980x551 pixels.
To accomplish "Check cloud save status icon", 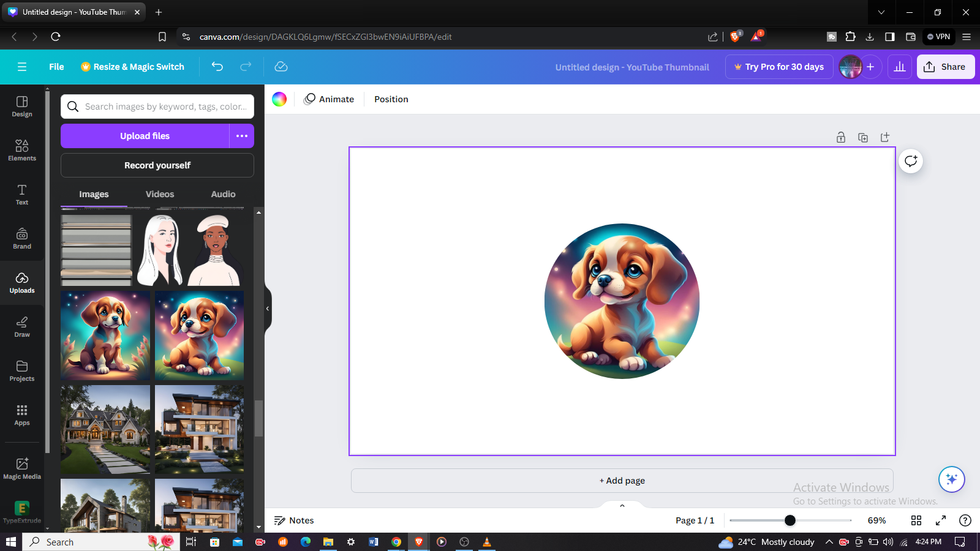I will click(x=281, y=67).
